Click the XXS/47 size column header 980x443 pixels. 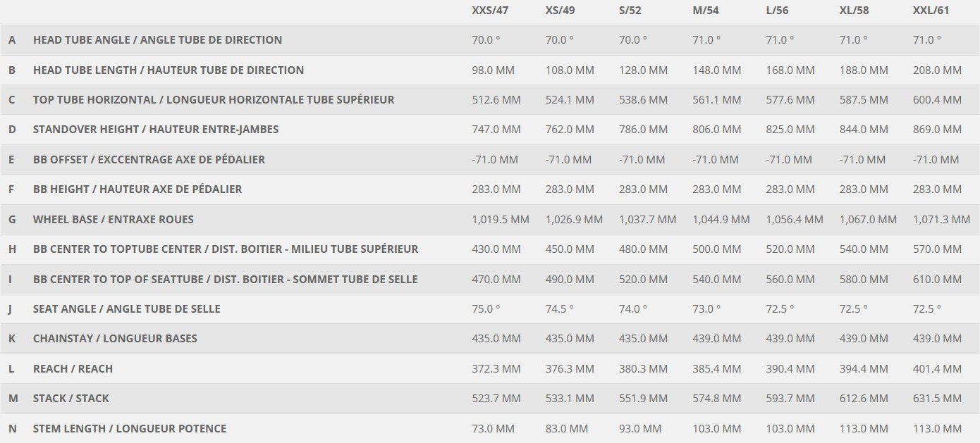click(491, 11)
